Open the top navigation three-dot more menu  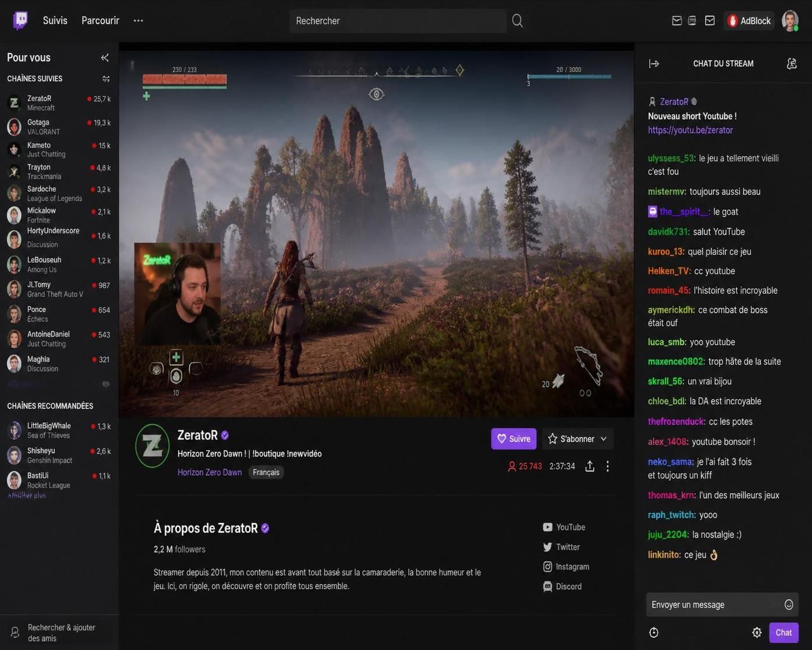click(x=138, y=21)
